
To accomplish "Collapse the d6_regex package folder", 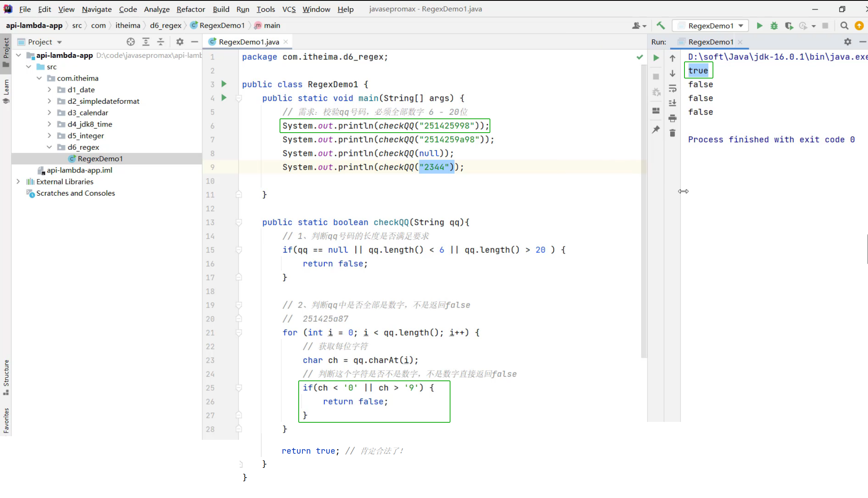I will [x=49, y=147].
